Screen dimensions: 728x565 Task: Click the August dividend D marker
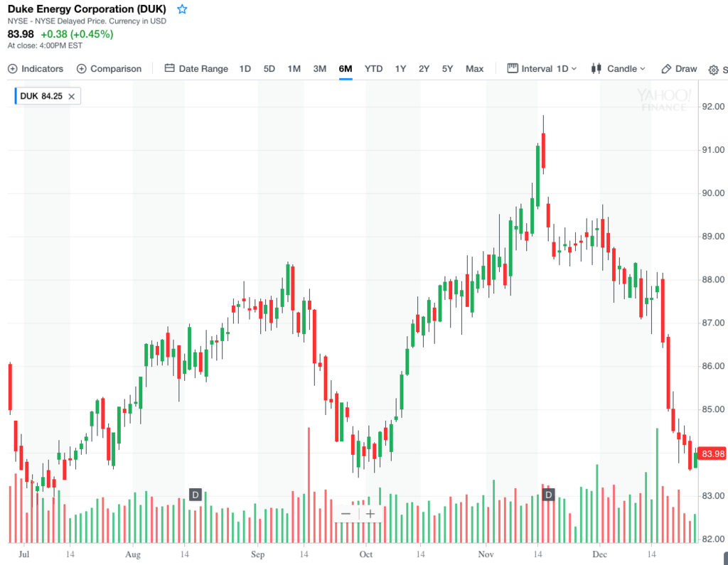(196, 495)
